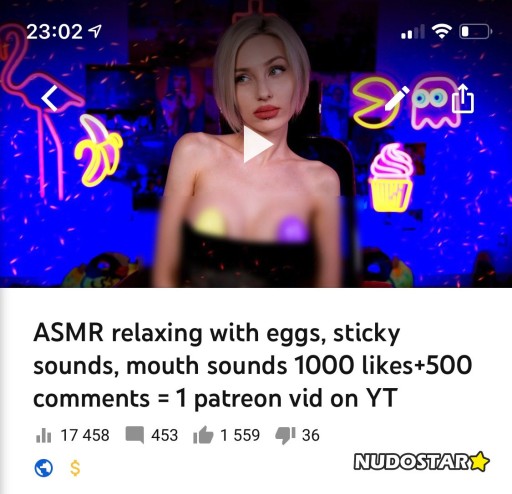Tap the back chevron arrow
Image resolution: width=512 pixels, height=494 pixels.
coord(50,98)
